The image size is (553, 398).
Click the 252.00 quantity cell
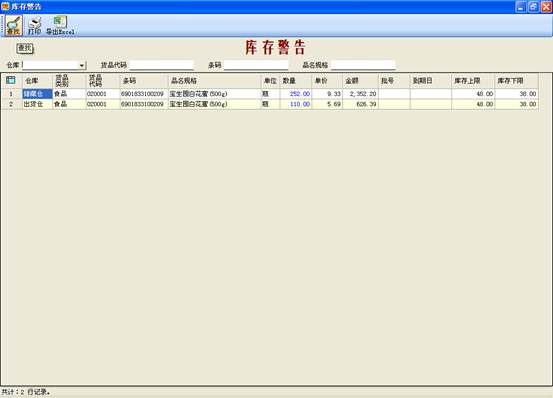[296, 94]
